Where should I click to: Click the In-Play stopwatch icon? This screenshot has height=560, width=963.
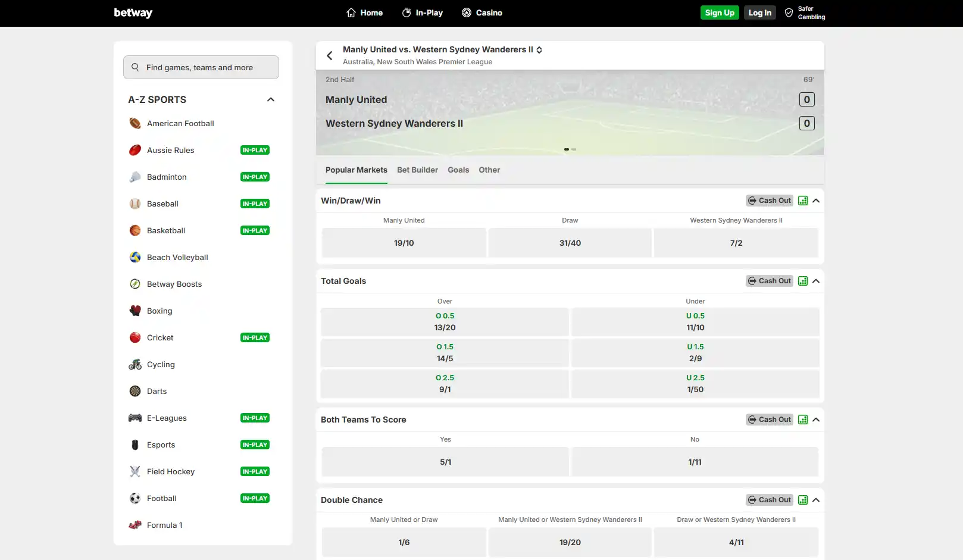tap(407, 12)
